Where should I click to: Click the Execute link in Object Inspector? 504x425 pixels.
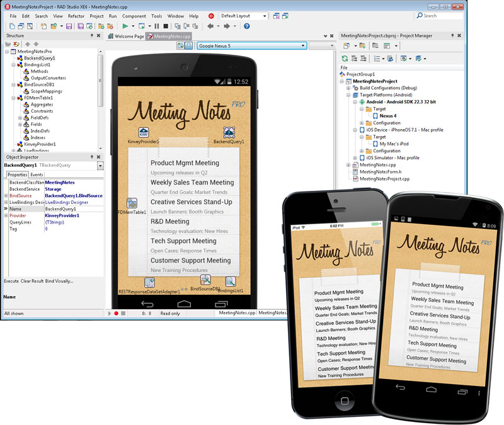click(x=11, y=281)
